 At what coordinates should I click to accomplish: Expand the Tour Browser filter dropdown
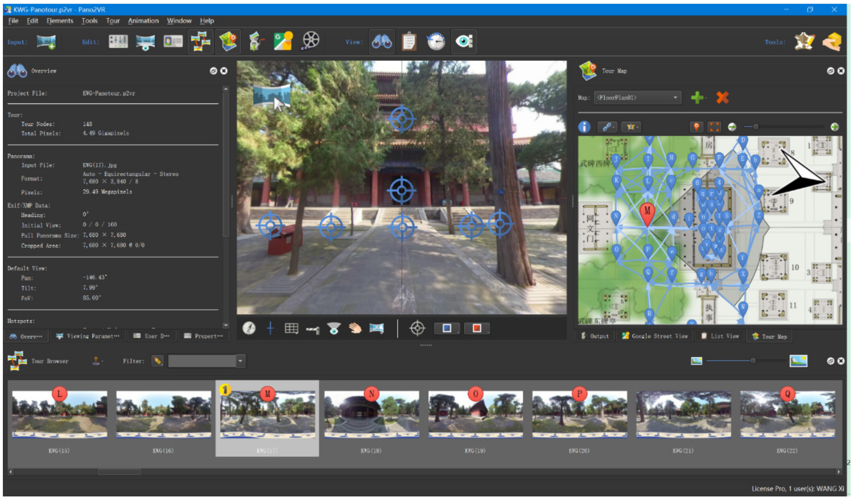(240, 361)
